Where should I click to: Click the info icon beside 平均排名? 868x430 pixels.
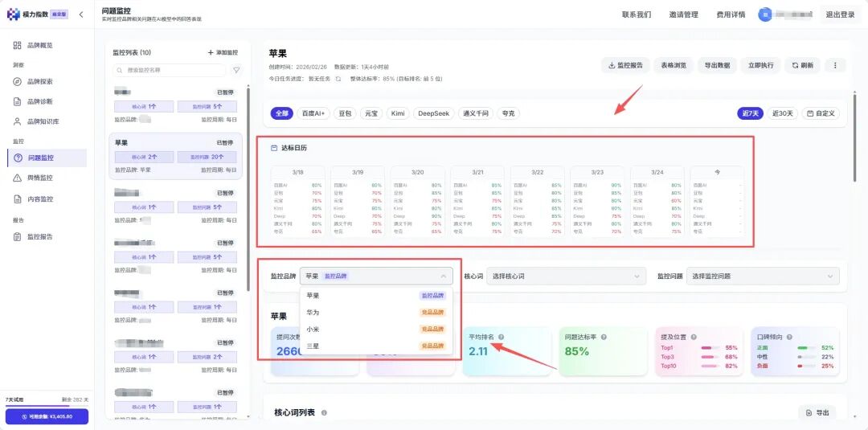point(501,337)
